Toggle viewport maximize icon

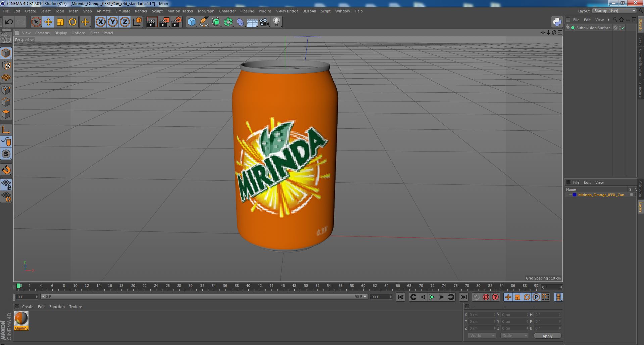559,33
